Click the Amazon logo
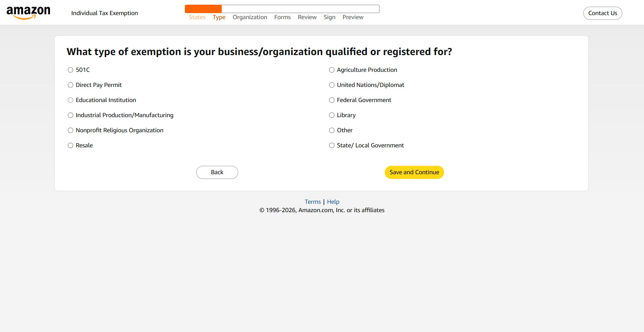 pos(28,12)
